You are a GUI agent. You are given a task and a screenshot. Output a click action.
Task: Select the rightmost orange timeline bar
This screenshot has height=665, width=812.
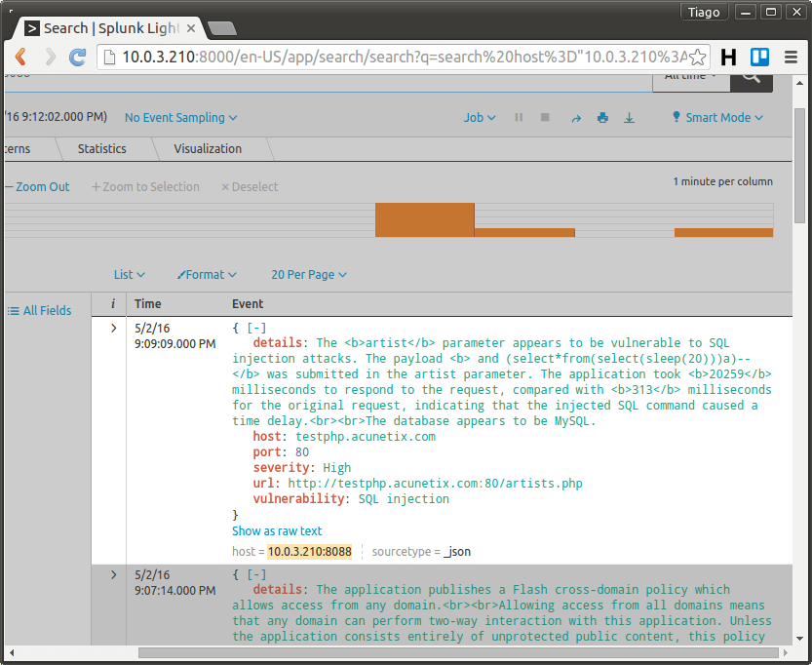(x=723, y=232)
